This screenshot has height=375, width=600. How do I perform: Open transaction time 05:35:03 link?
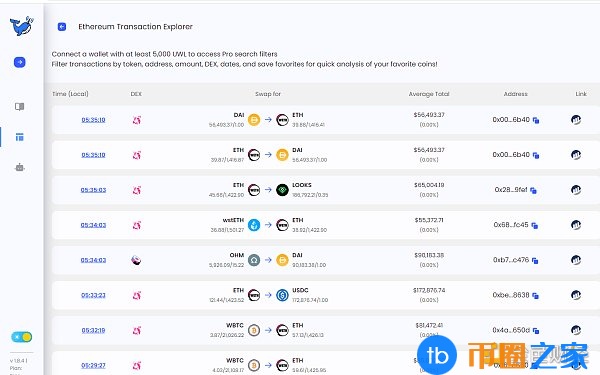(93, 190)
